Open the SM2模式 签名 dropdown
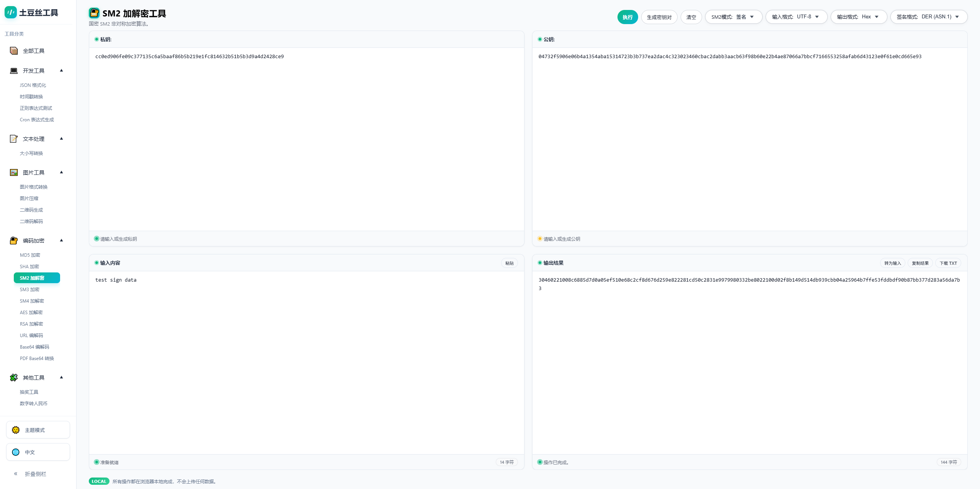 click(733, 17)
